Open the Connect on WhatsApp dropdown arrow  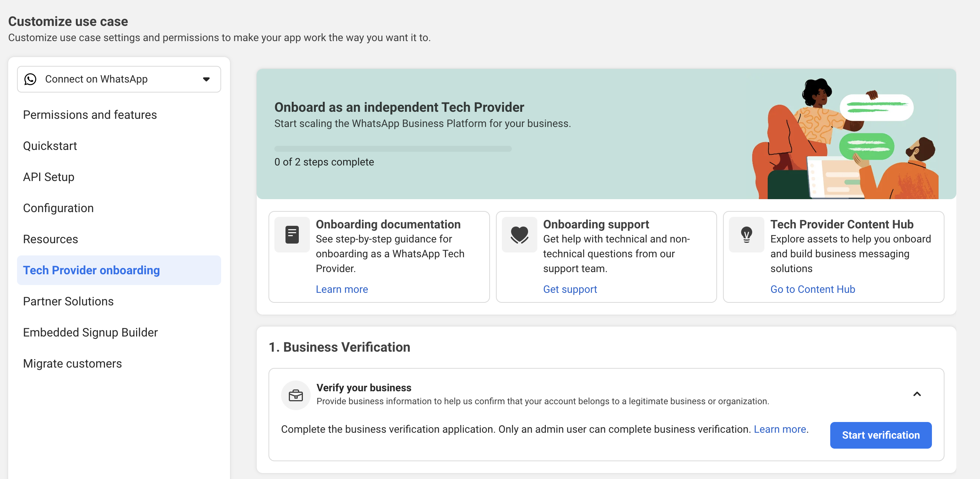[206, 79]
